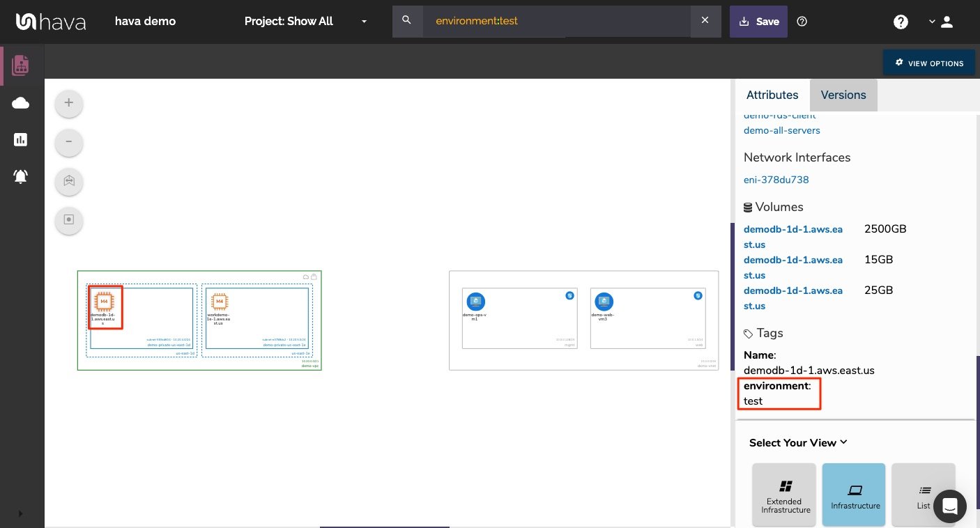Click the demo-vpc label

[310, 366]
